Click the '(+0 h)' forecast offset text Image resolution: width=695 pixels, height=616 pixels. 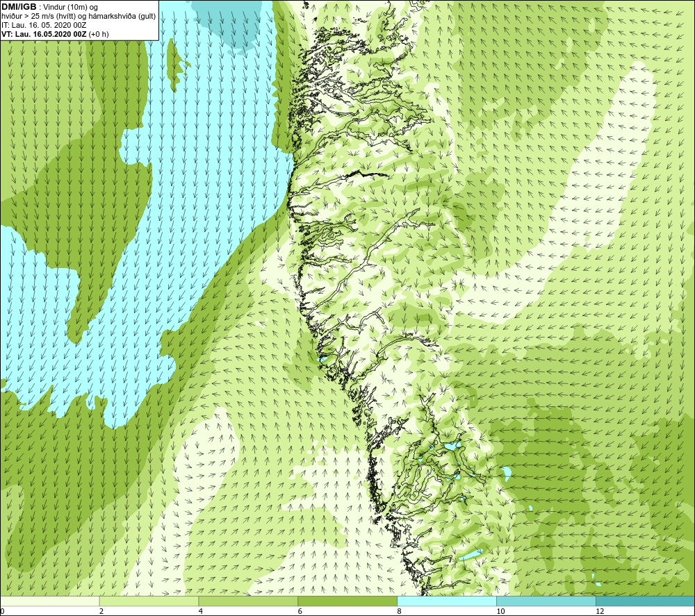click(x=99, y=34)
